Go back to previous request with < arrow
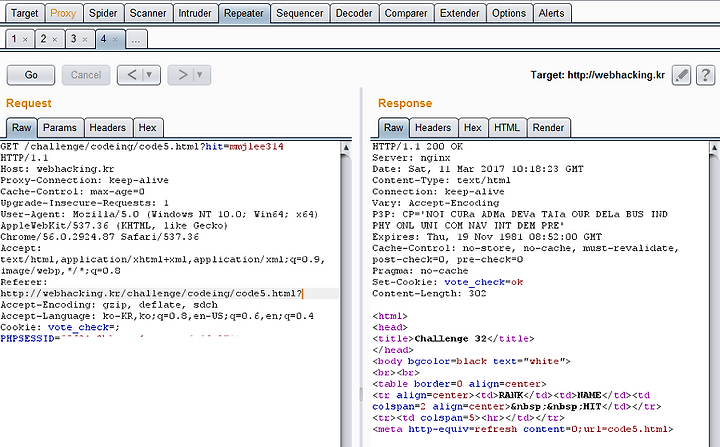The width and height of the screenshot is (720, 447). (x=131, y=75)
